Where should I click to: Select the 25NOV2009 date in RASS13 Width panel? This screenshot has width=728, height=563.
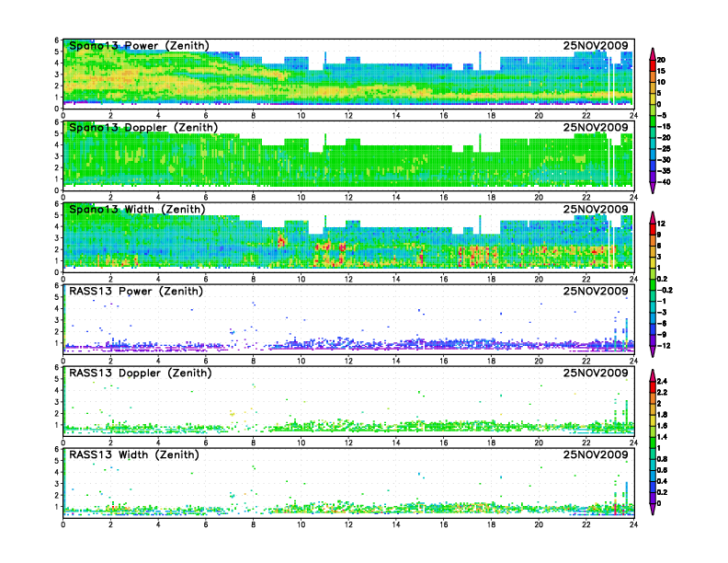pos(597,454)
